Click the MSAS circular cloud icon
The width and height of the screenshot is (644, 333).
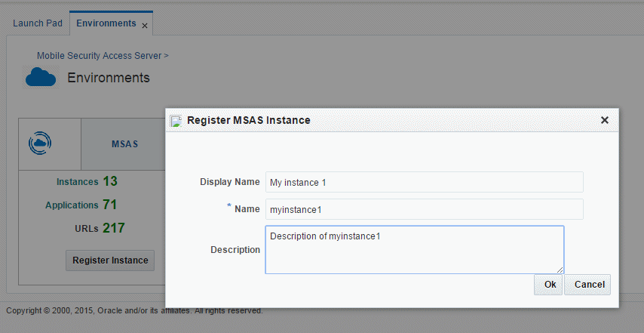tap(40, 143)
